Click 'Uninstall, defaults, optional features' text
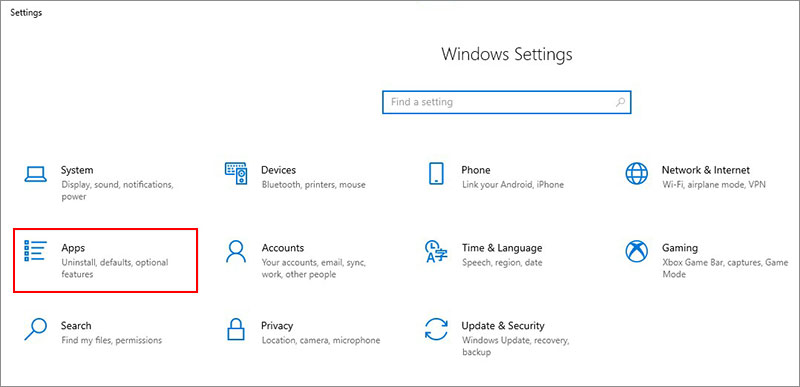Image resolution: width=800 pixels, height=387 pixels. point(114,268)
